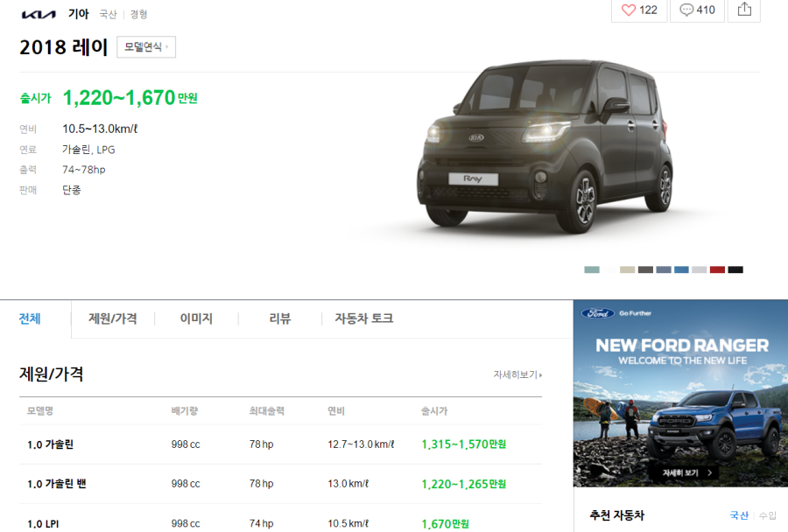Viewport: 788px width, 532px height.
Task: Click the 1,220~1,670만원 launch price
Action: [130, 97]
